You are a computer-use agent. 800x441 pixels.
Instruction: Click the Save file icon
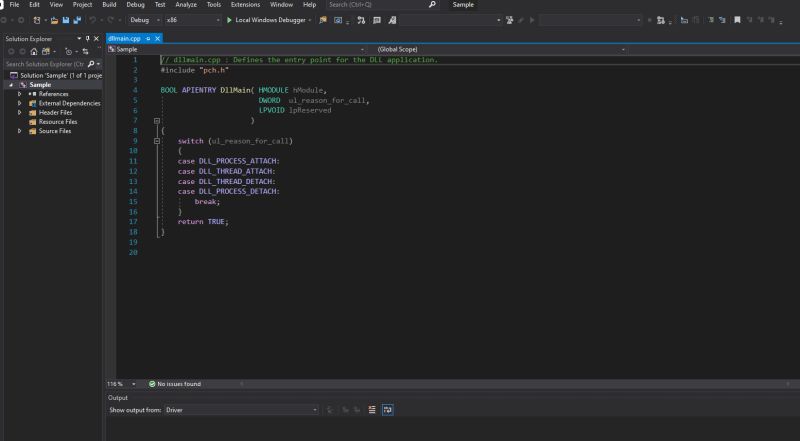66,20
